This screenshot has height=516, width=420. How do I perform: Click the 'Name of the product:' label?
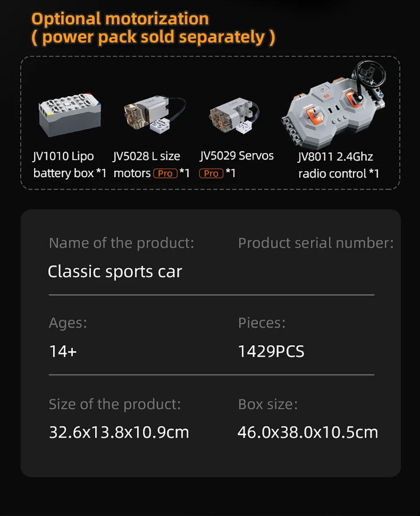[x=121, y=243]
